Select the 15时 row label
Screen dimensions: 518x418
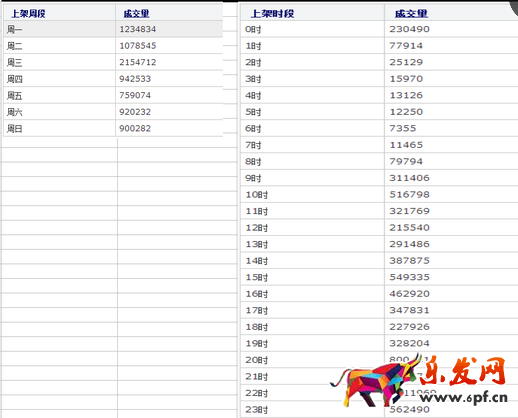point(257,277)
